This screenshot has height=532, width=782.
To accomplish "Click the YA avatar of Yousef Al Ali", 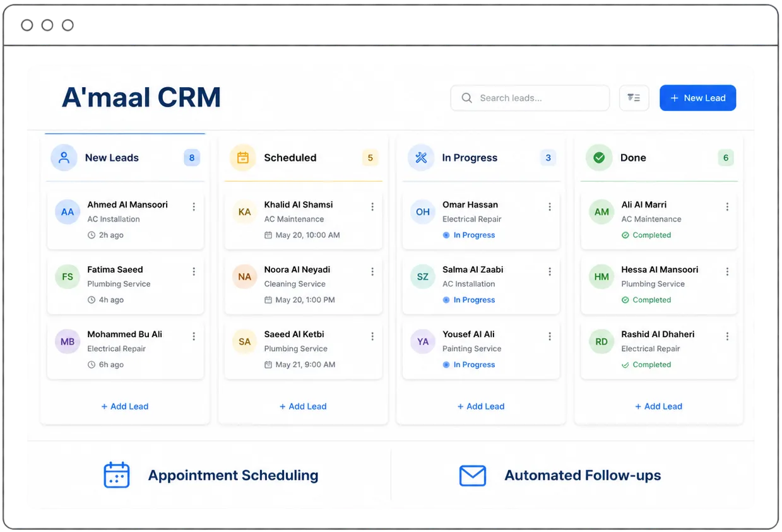I will (x=423, y=341).
